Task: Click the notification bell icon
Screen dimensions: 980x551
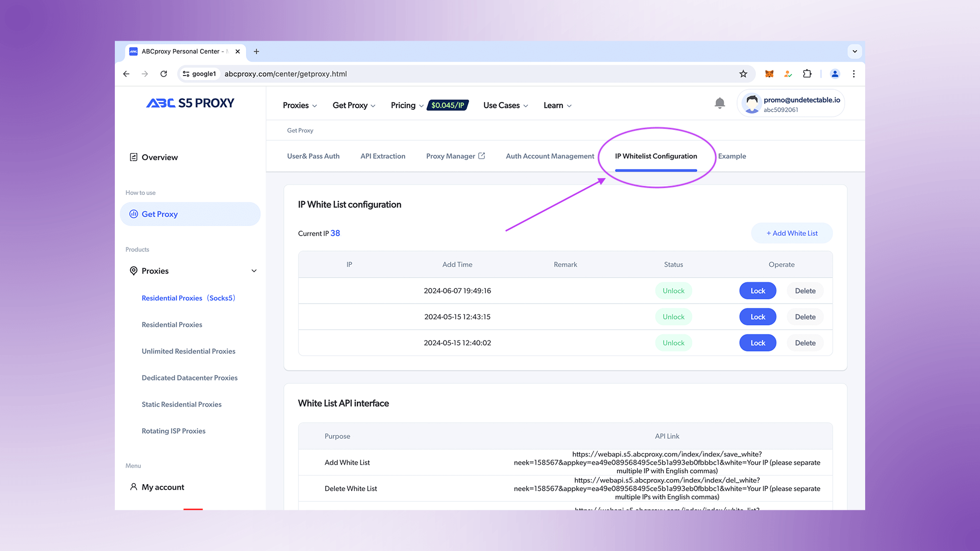Action: [x=720, y=104]
